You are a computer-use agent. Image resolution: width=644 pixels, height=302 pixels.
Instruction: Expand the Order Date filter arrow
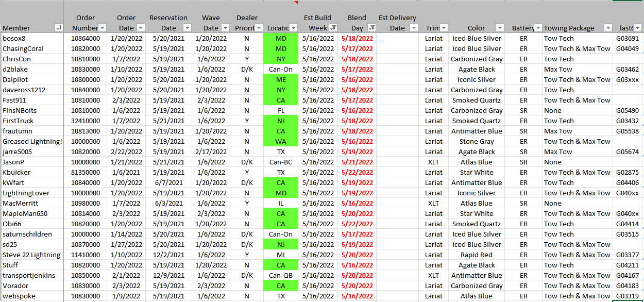(142, 28)
